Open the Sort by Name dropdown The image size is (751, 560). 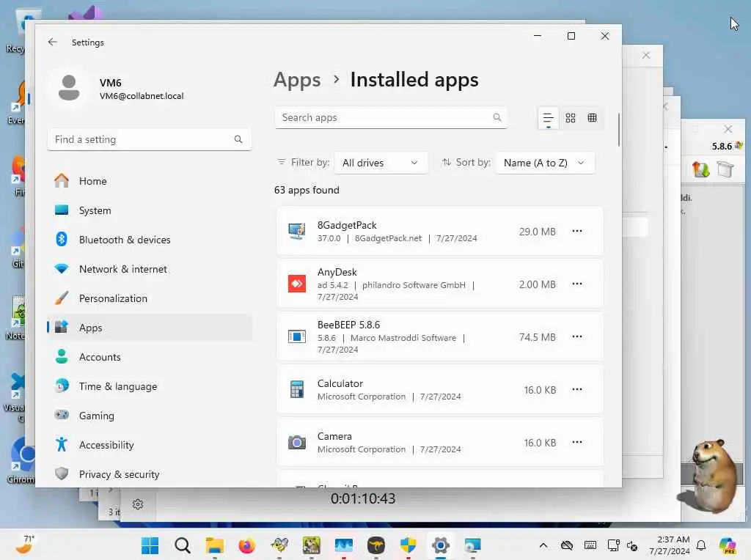pos(545,163)
